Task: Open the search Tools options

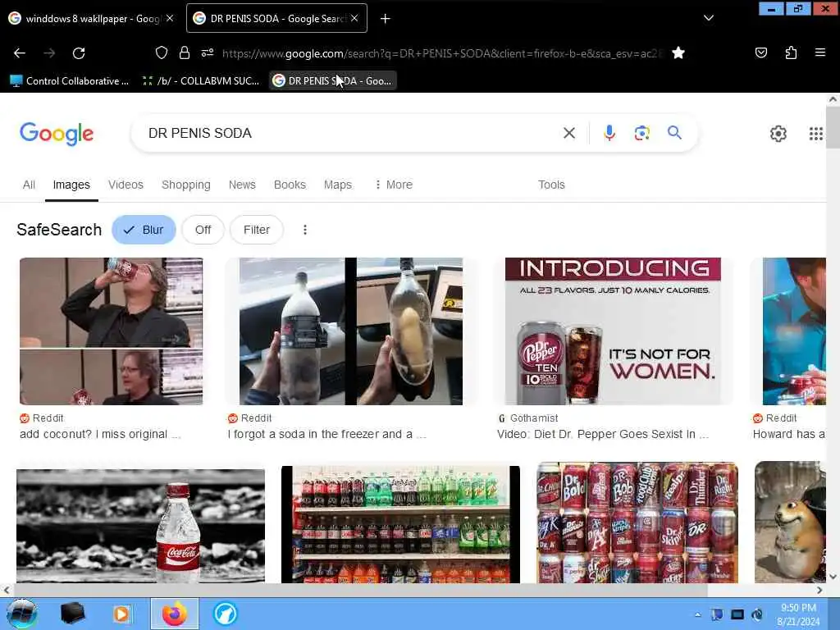Action: (x=551, y=185)
